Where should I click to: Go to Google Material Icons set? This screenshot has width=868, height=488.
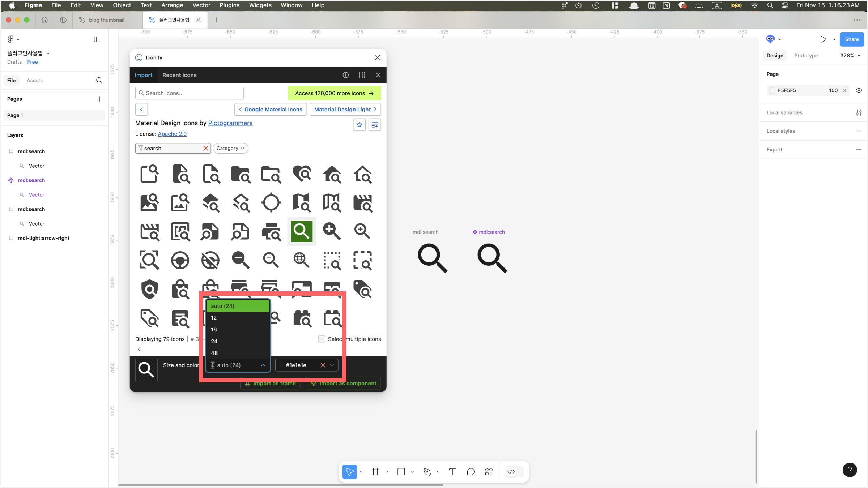point(271,109)
